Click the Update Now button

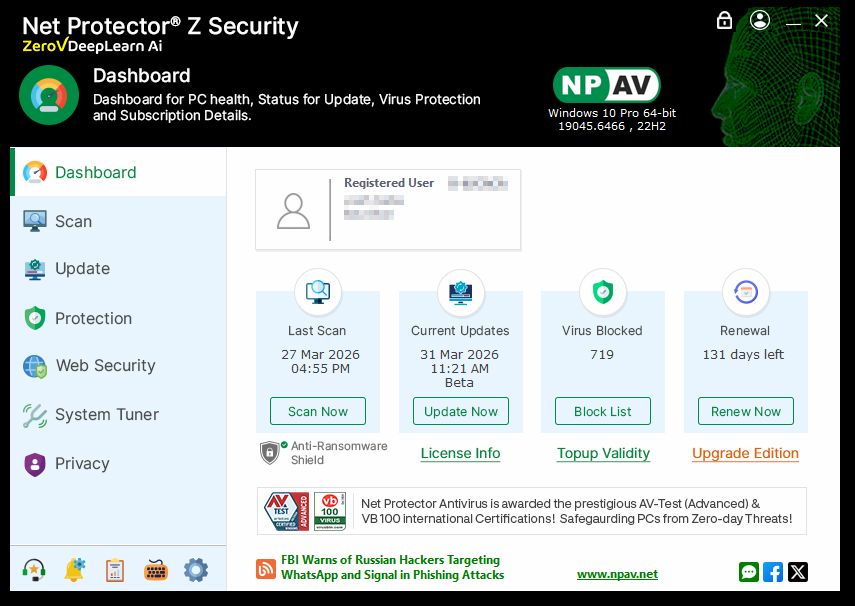[460, 411]
